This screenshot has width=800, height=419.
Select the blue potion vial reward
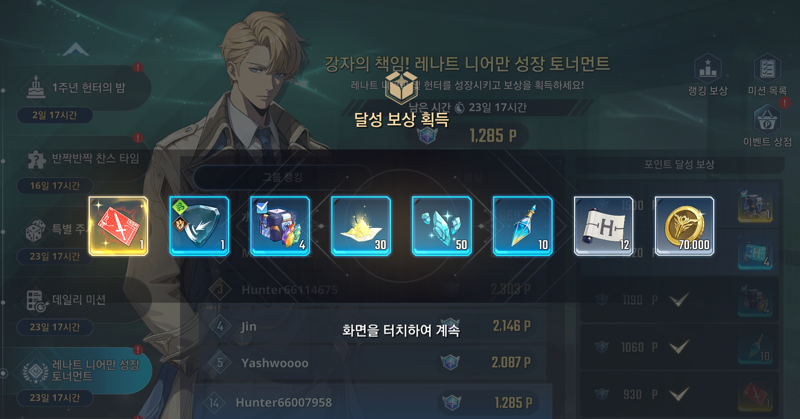[522, 226]
